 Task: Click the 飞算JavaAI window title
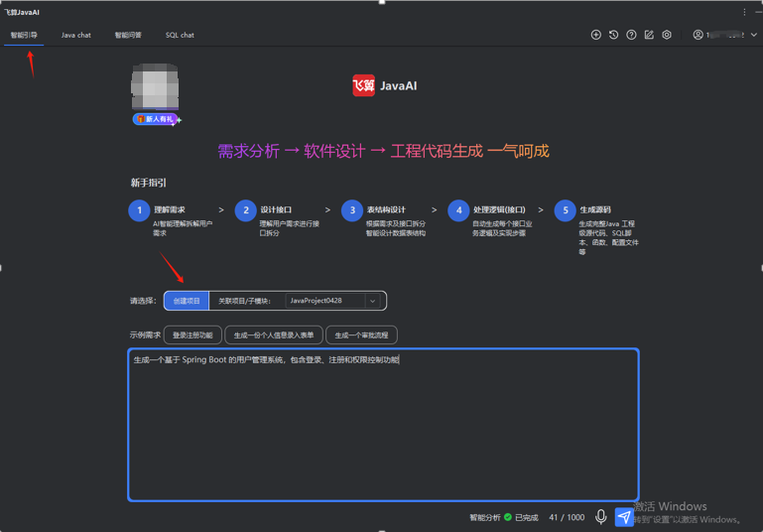[x=22, y=12]
